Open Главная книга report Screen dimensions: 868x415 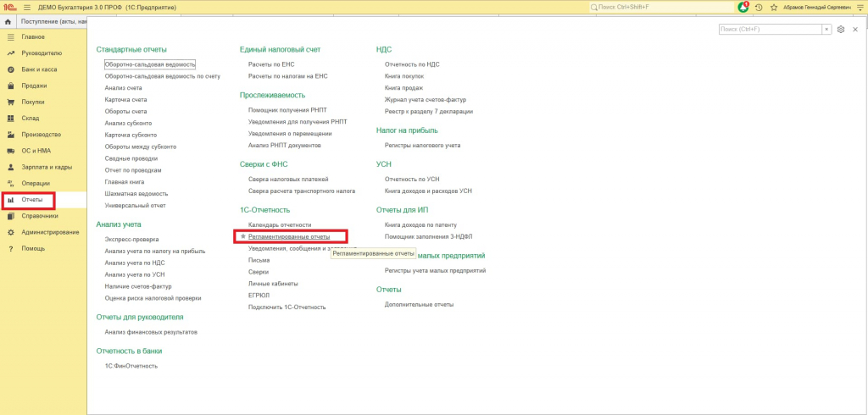pos(125,182)
